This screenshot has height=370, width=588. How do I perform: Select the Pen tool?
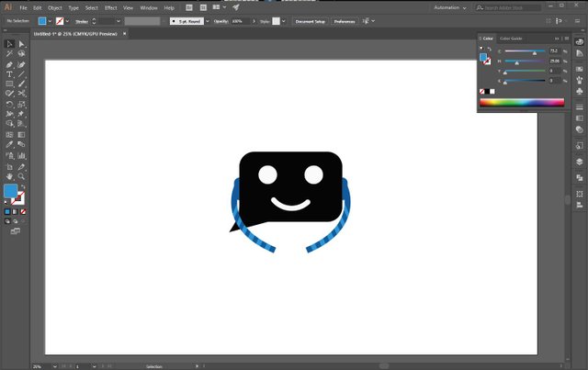[x=9, y=64]
